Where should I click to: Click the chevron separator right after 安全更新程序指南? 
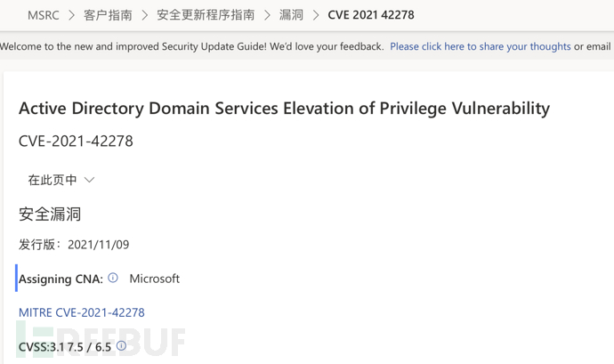tap(266, 15)
